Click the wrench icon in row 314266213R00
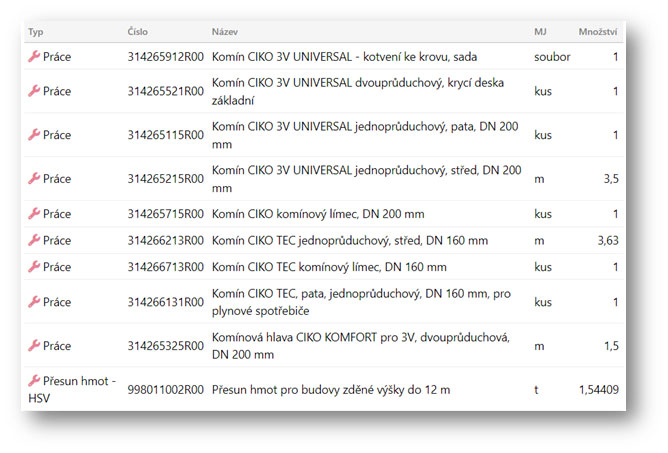 pos(34,240)
